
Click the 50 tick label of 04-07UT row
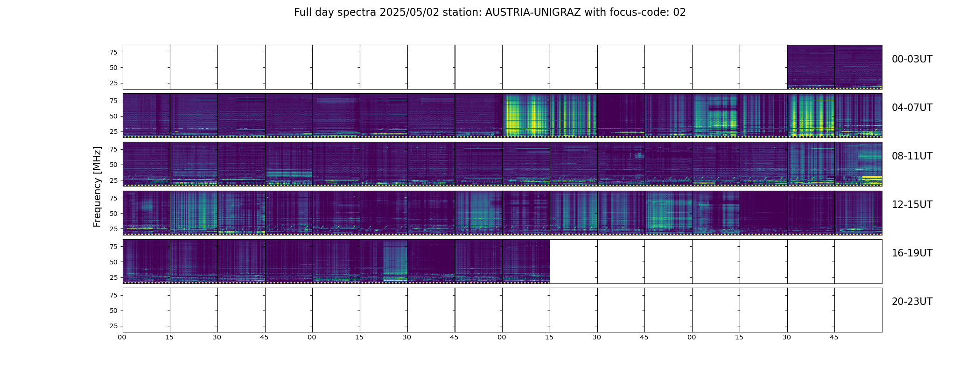113,116
